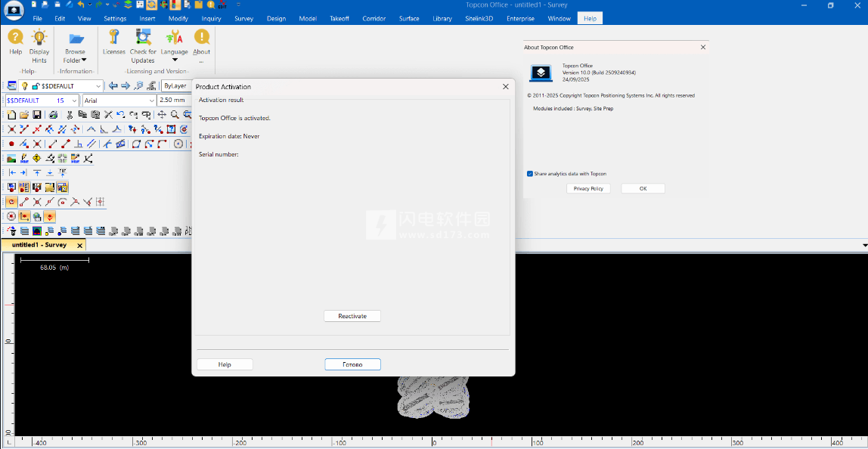Click the Reactivate button
This screenshot has height=449, width=868.
(x=352, y=316)
